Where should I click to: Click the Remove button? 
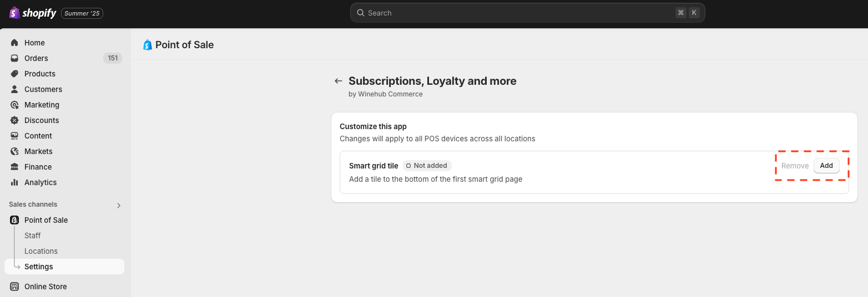click(795, 166)
